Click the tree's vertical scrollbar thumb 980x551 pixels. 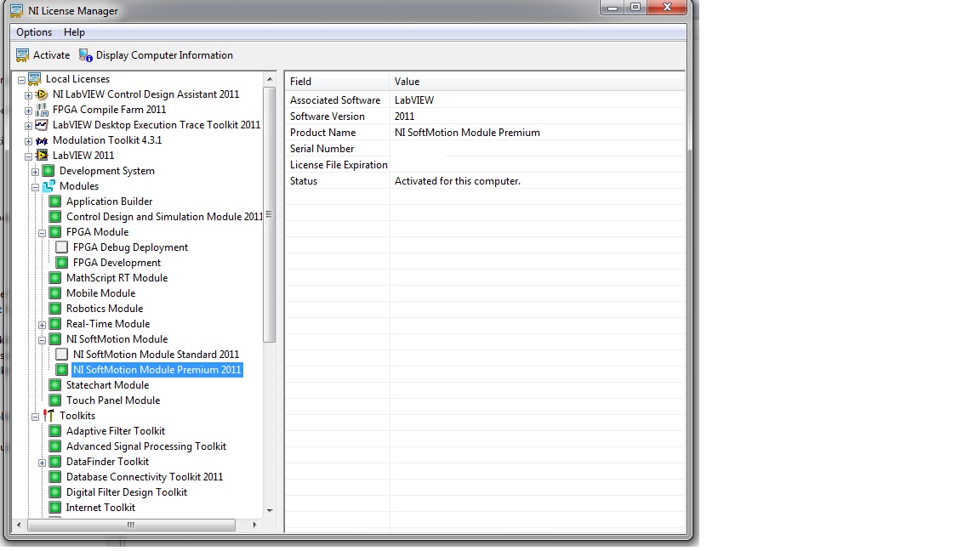coord(270,214)
